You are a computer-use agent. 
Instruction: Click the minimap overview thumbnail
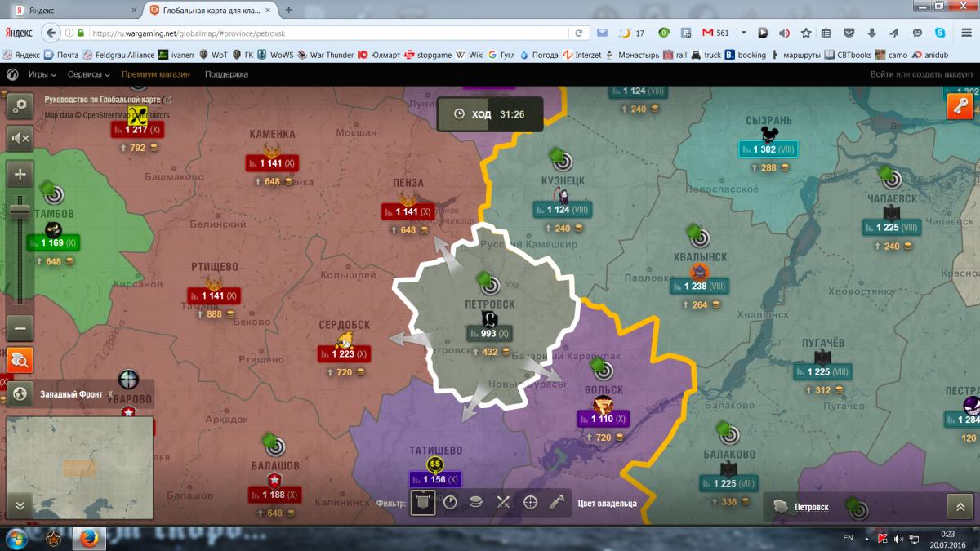point(80,468)
